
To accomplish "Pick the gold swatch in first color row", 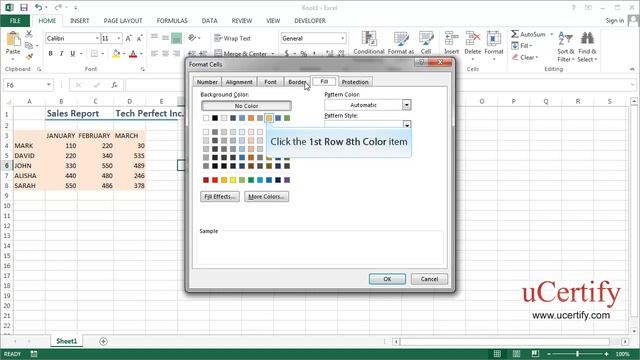I will tap(269, 118).
